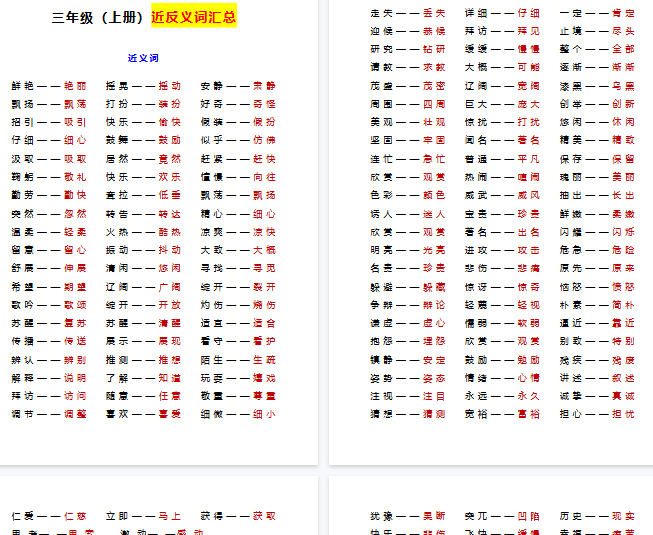Select the pair 突然——忽然
Viewport: 653px width, 535px height.
coord(49,214)
